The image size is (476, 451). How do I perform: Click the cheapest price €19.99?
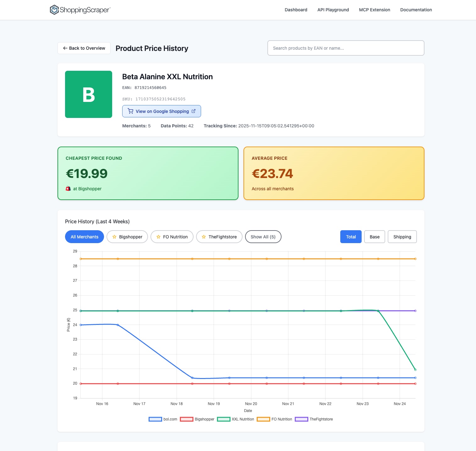point(87,174)
